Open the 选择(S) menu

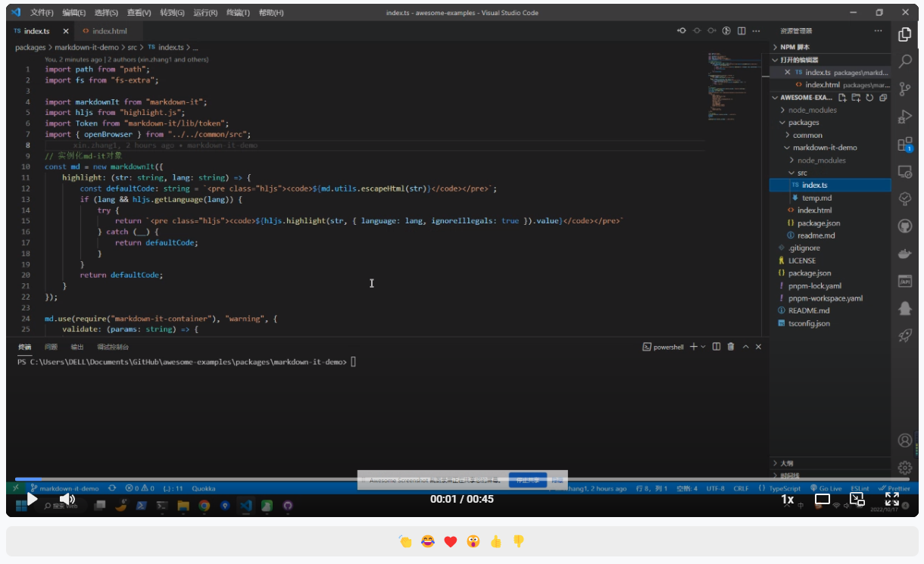coord(107,13)
